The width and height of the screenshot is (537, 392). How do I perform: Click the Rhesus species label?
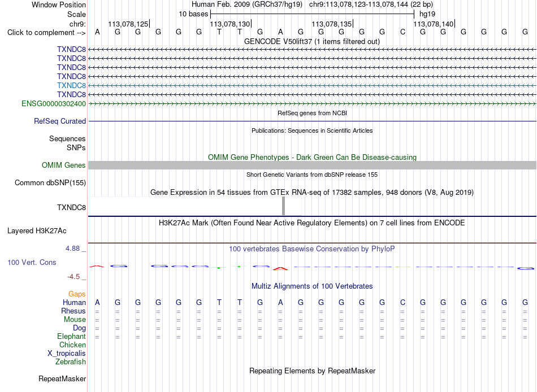tap(73, 311)
